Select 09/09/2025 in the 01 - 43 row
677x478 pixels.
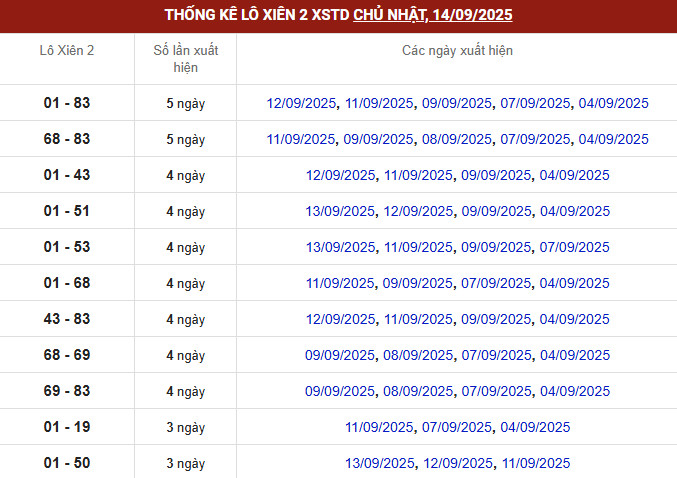click(x=496, y=175)
